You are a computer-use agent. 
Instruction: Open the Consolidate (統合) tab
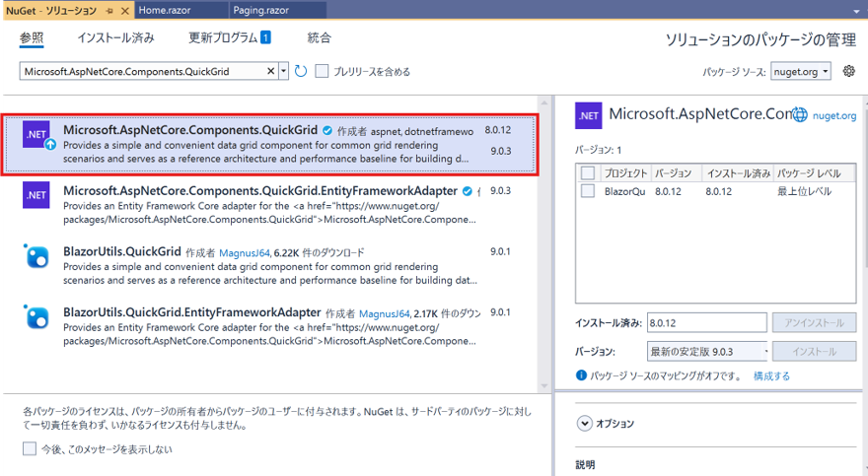click(x=319, y=37)
